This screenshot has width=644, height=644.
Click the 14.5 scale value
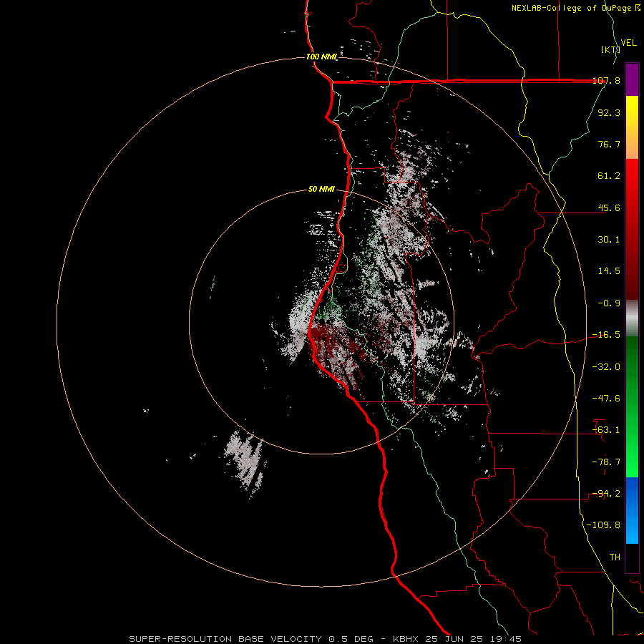(x=609, y=271)
